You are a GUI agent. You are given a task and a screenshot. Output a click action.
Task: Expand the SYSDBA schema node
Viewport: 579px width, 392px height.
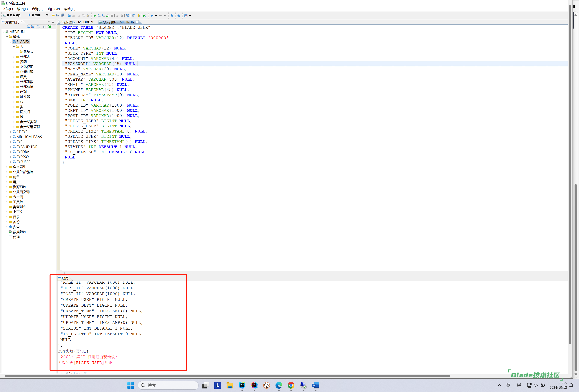click(10, 152)
